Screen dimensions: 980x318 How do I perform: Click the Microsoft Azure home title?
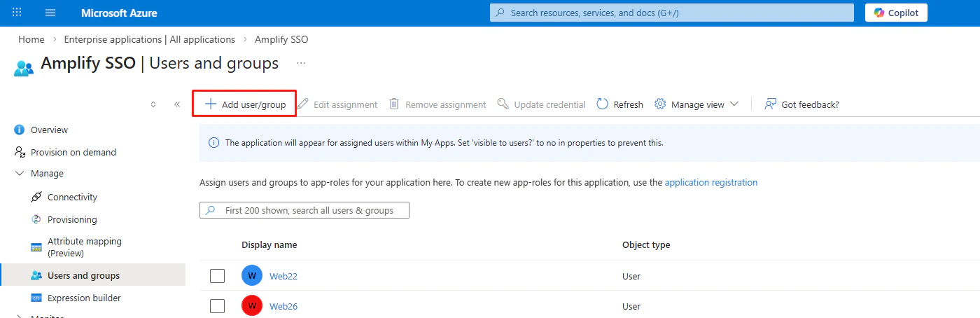[x=119, y=13]
